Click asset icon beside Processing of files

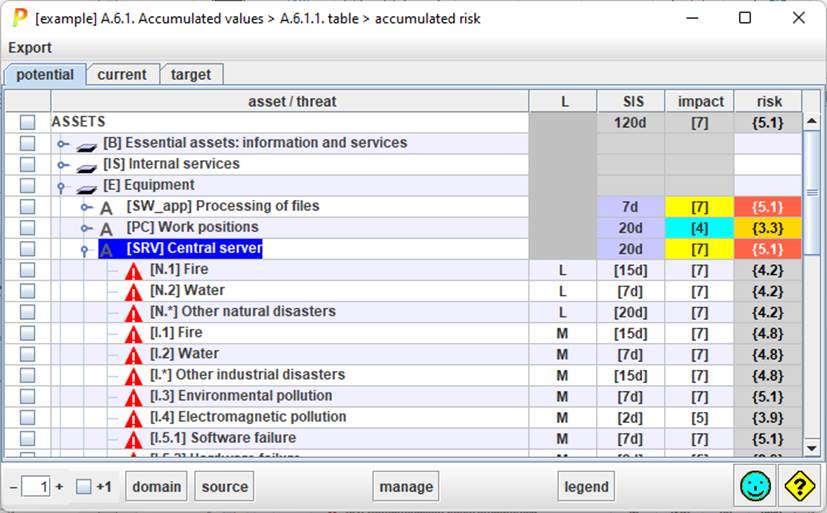[x=106, y=208]
